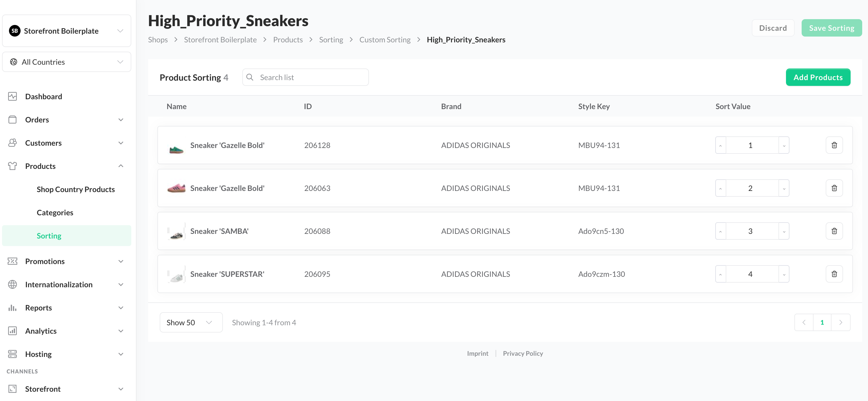Delete the Sneaker 'SAMBA' row with trash icon
This screenshot has width=868, height=401.
click(834, 231)
